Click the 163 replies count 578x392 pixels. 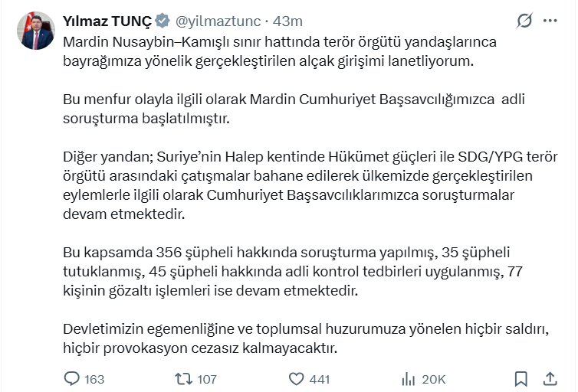click(x=94, y=379)
